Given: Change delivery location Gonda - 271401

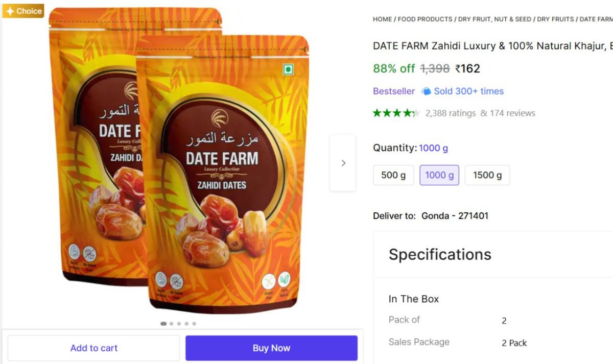Looking at the screenshot, I should [455, 216].
